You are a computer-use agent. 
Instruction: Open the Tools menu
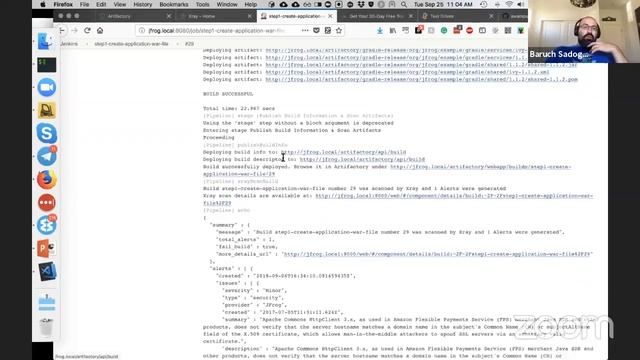coord(202,4)
